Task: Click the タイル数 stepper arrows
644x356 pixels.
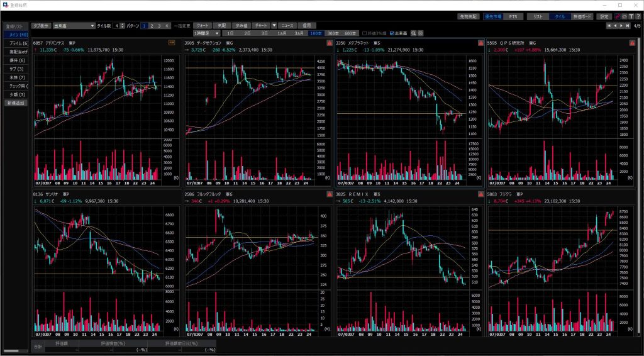Action: [122, 26]
